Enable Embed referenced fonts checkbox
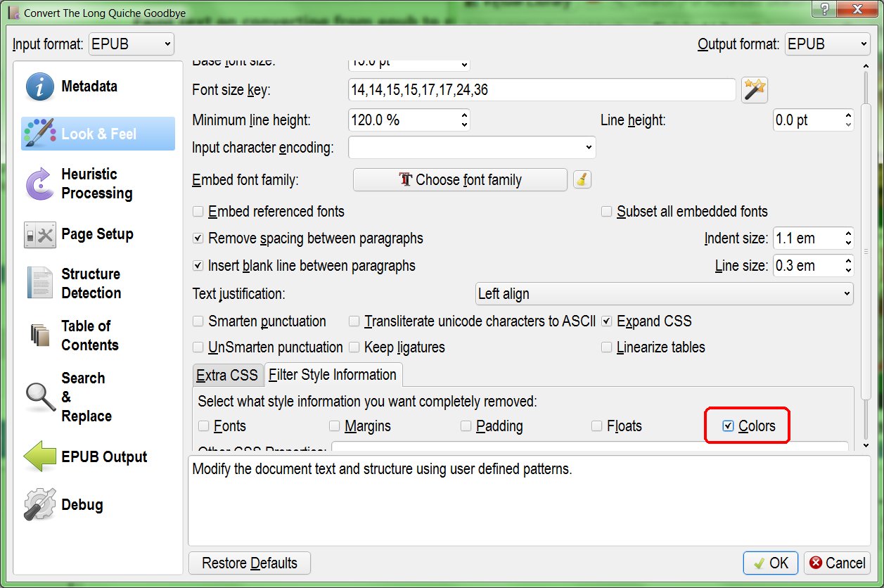 (198, 212)
